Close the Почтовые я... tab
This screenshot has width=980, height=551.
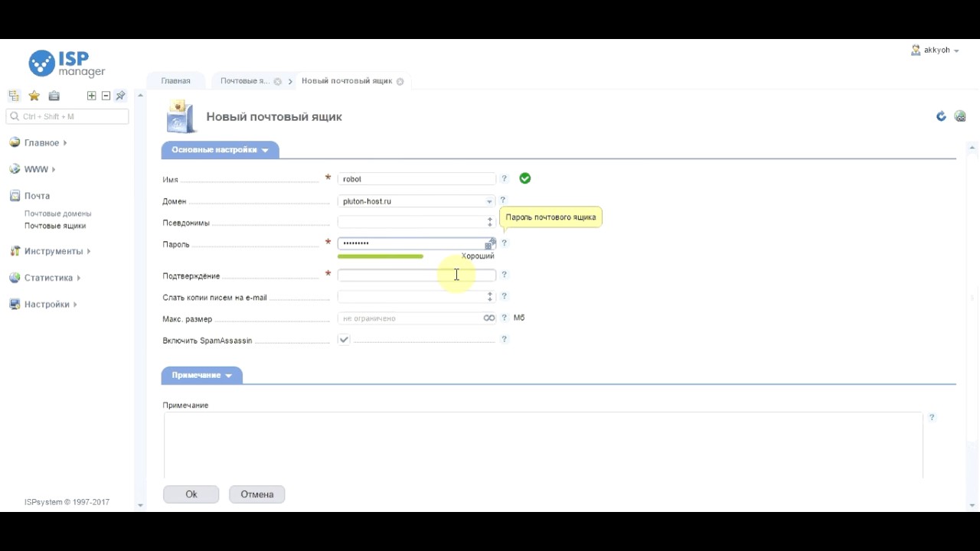tap(278, 82)
